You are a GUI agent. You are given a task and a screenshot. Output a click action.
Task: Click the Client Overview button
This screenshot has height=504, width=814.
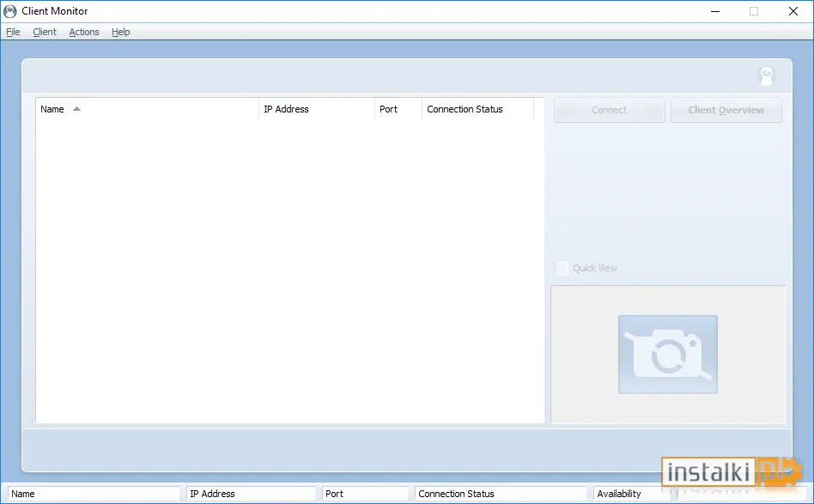726,110
